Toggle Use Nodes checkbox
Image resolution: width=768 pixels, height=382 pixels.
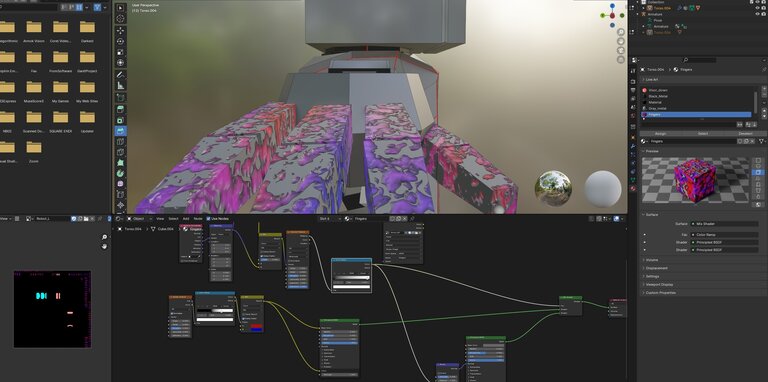point(209,218)
